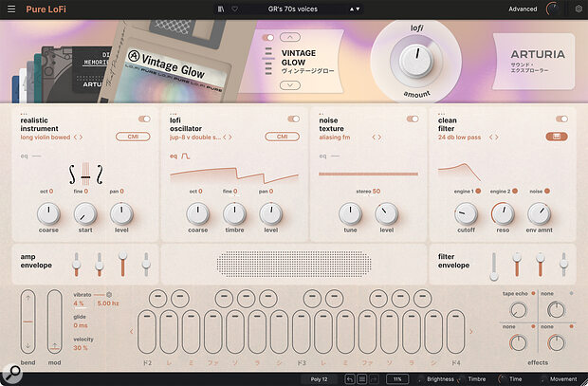Open the '24 db low pass' filter type selector
Viewport: 588px width, 386px height.
(459, 138)
